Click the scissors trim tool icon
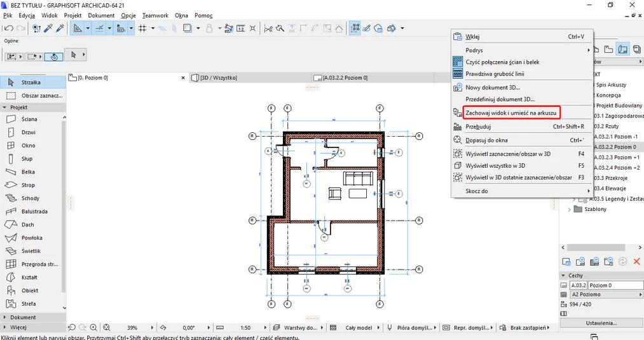Image resolution: width=644 pixels, height=340 pixels. click(268, 29)
